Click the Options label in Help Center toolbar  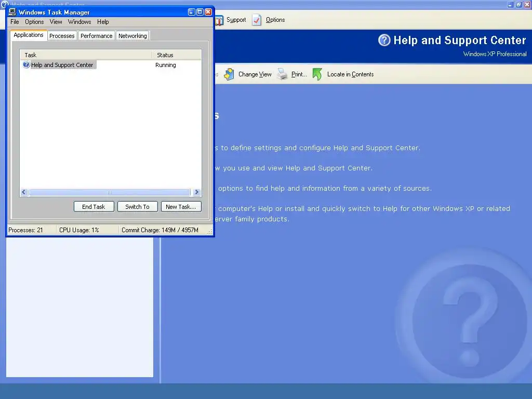tap(275, 20)
